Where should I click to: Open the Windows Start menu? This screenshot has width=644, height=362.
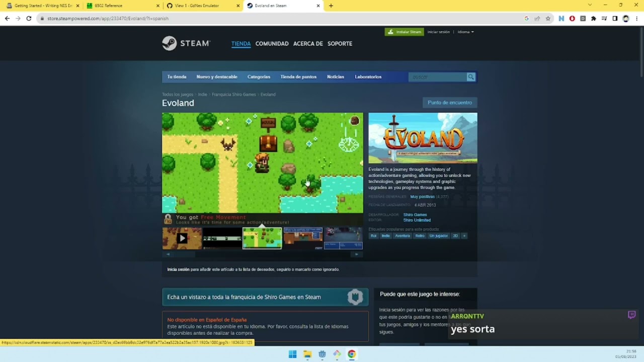coord(292,354)
